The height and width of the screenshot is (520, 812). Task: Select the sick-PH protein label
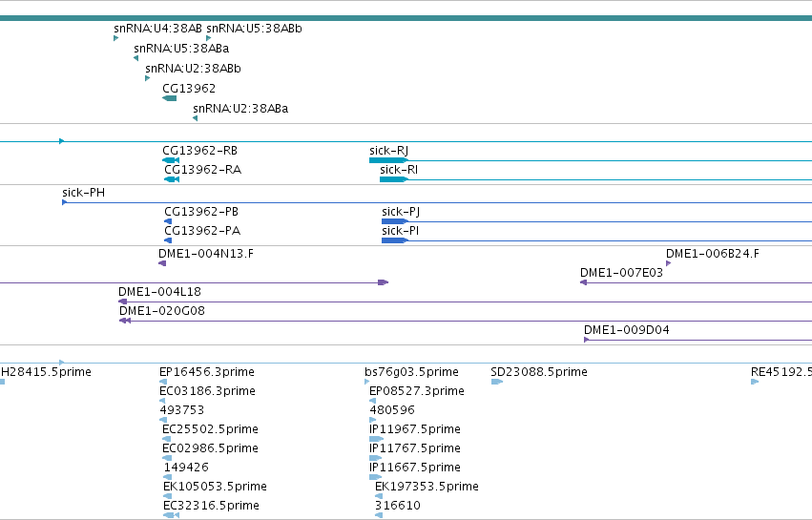[83, 193]
